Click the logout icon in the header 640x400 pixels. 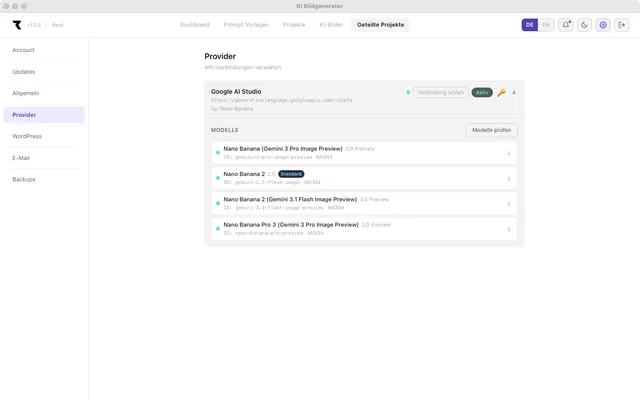pos(622,25)
